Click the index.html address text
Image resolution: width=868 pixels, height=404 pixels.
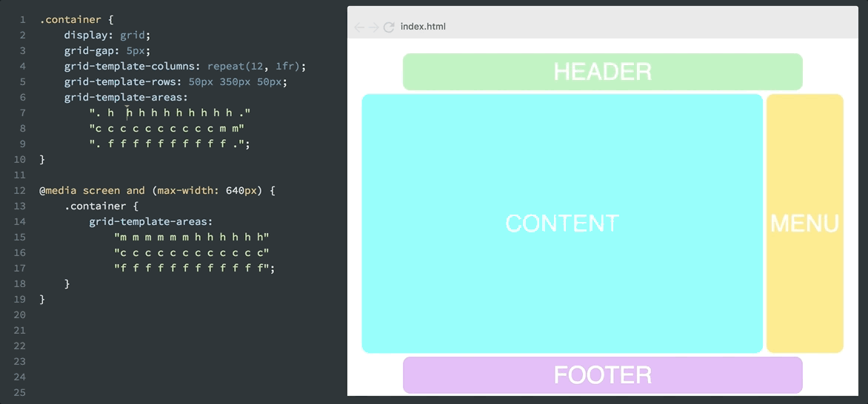click(x=423, y=27)
